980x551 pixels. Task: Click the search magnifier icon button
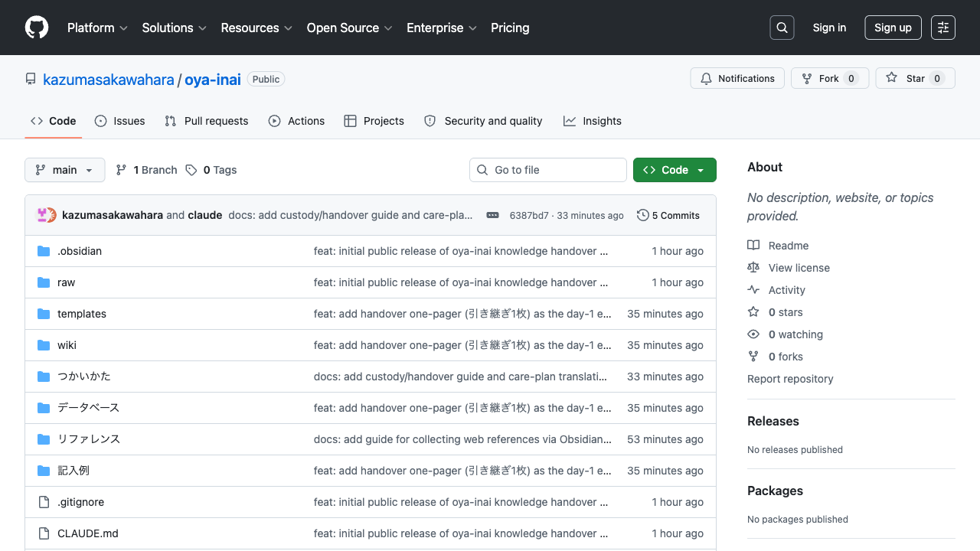782,28
